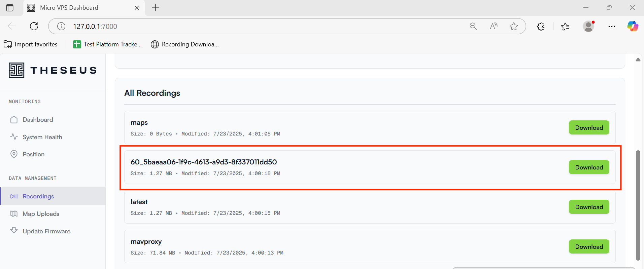Open the zoom magnifier icon
Screen dimensions: 644x269
click(x=473, y=26)
